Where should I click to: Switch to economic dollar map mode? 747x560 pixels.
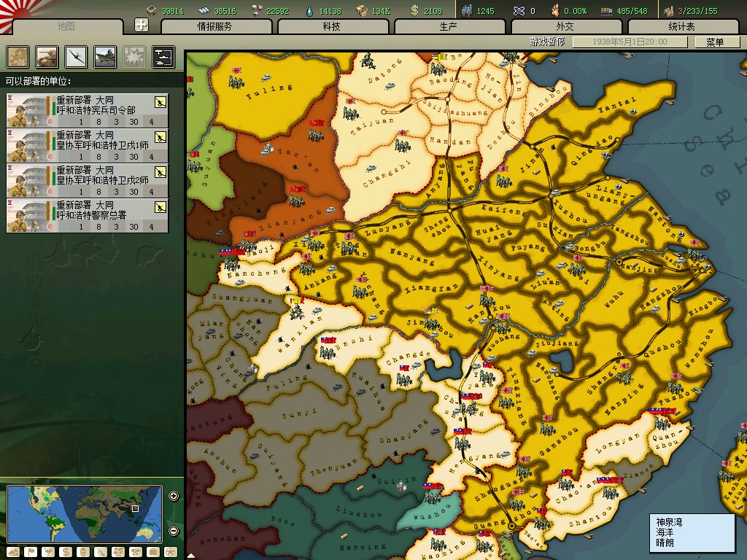66,552
